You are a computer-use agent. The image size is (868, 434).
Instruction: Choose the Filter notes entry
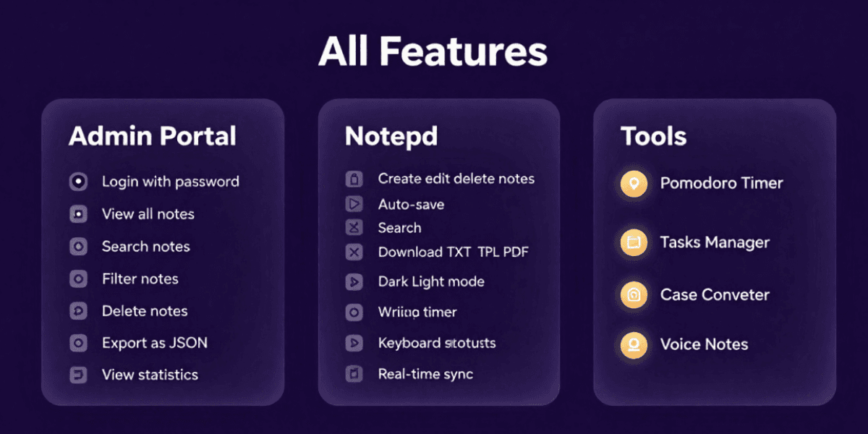coord(140,278)
